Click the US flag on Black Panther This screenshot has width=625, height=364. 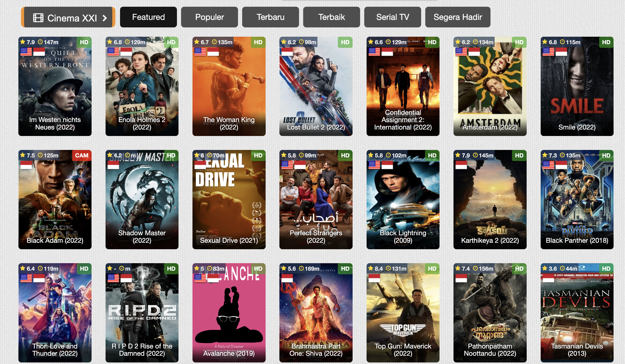tap(548, 165)
